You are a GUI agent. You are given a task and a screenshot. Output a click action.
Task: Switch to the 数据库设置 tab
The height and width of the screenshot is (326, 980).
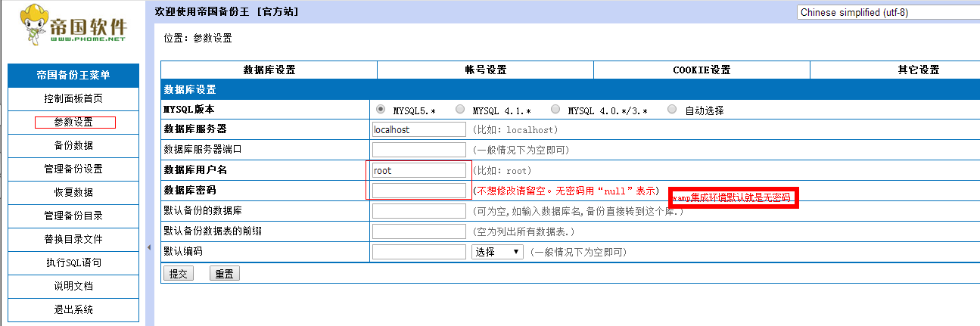269,70
